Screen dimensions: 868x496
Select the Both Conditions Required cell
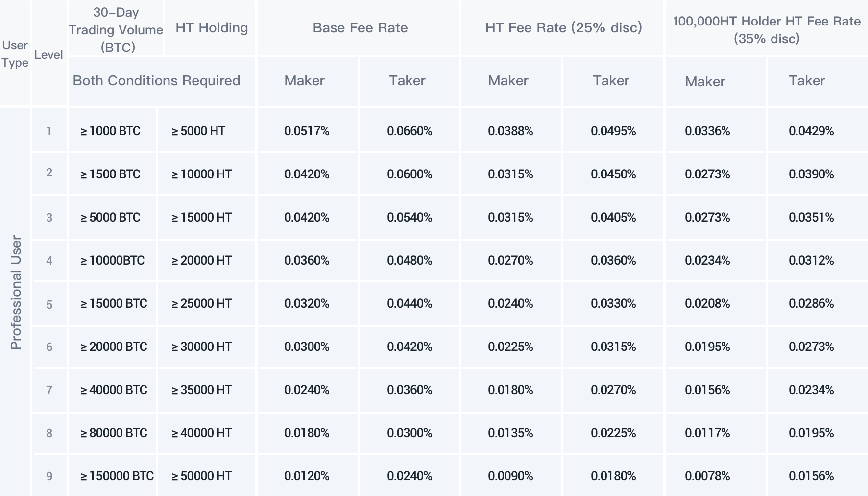coord(156,81)
